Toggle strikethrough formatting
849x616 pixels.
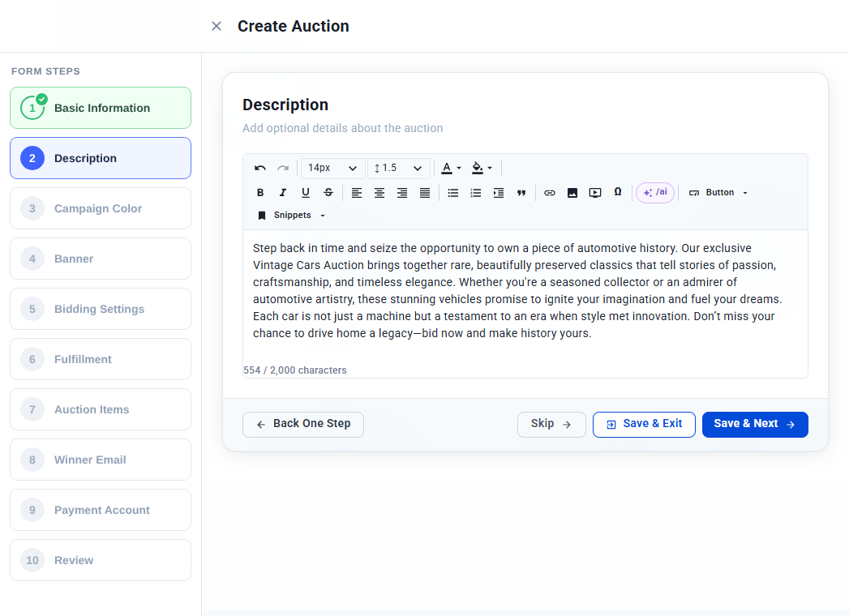point(328,192)
